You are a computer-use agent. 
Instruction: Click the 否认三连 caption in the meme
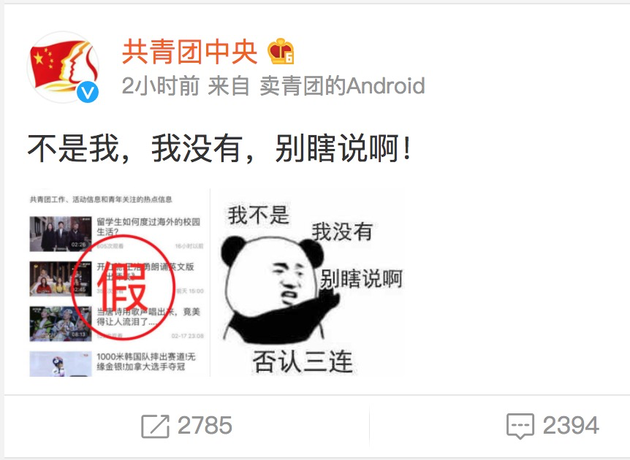303,361
